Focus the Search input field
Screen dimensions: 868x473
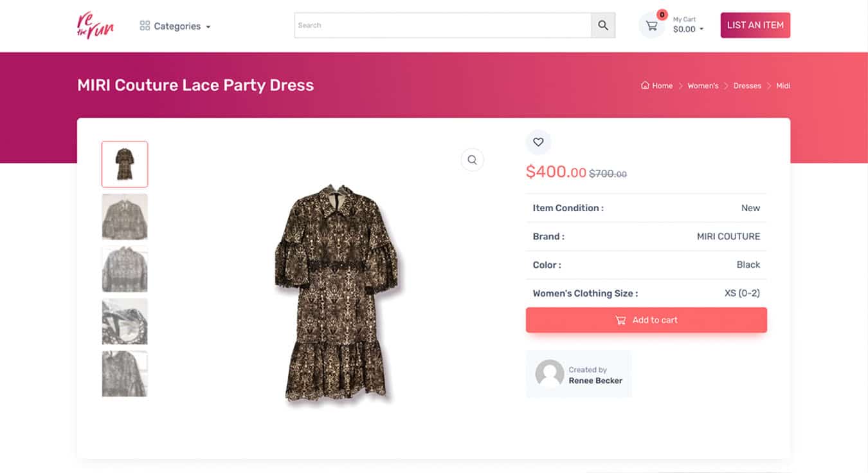(x=442, y=25)
